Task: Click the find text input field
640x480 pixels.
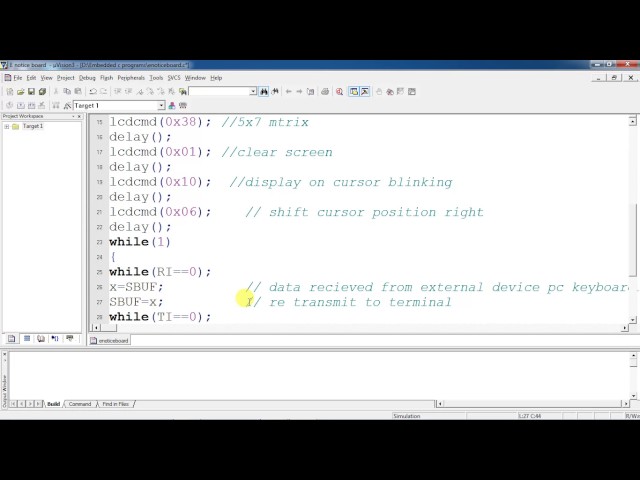Action: 219,91
